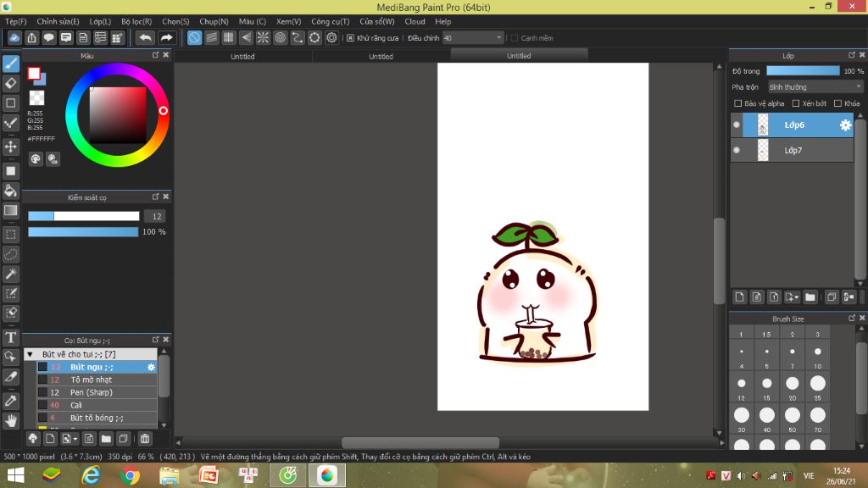
Task: Open Pha trộn blending dropdown
Action: [815, 87]
